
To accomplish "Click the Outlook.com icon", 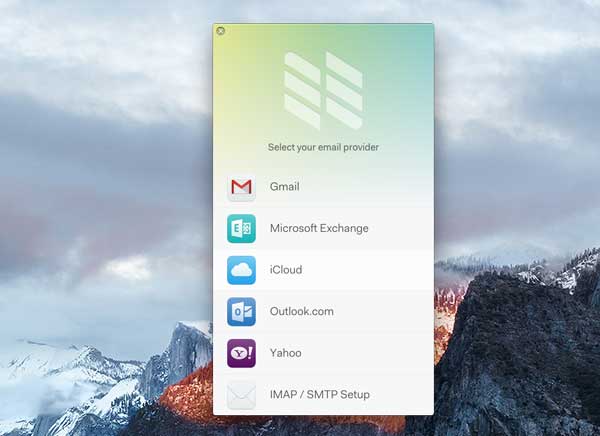I will point(241,312).
